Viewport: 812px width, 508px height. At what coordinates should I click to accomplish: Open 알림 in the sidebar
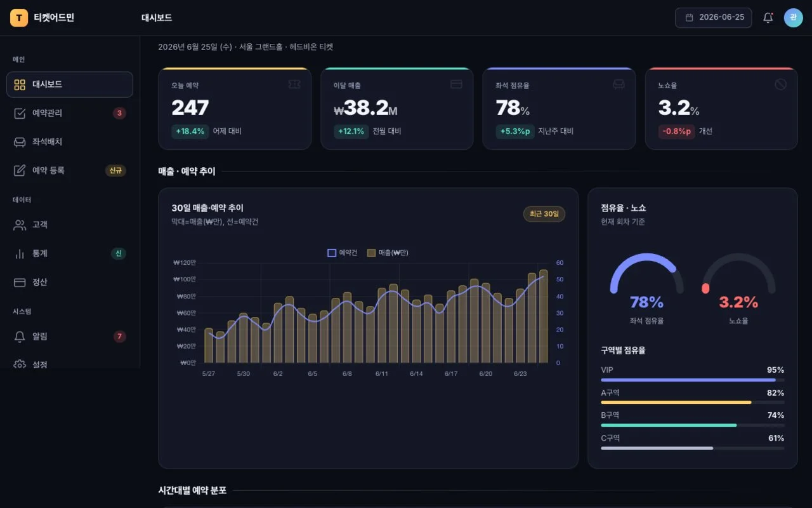[70, 337]
